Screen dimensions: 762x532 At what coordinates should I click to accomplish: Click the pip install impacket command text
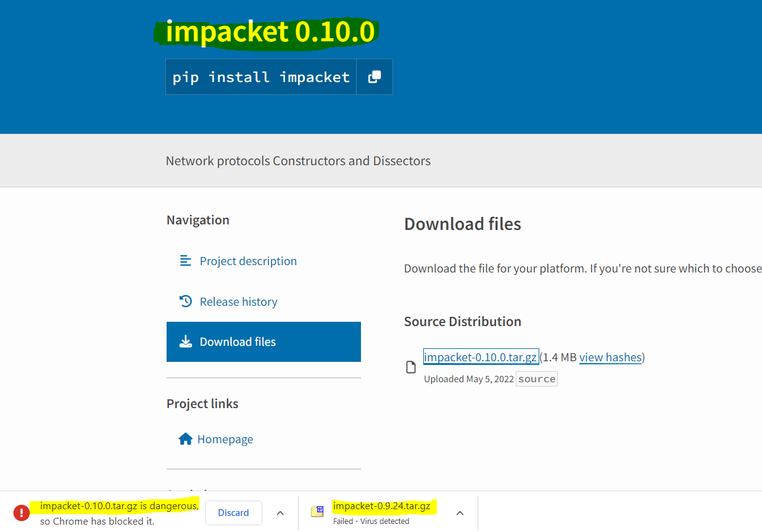261,77
